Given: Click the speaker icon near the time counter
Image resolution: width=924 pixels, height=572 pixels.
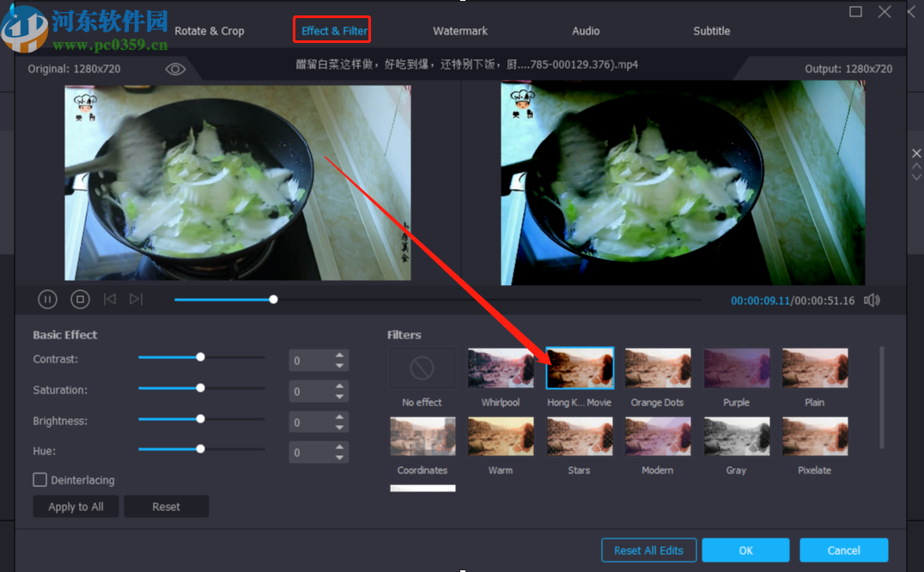Looking at the screenshot, I should pyautogui.click(x=872, y=300).
